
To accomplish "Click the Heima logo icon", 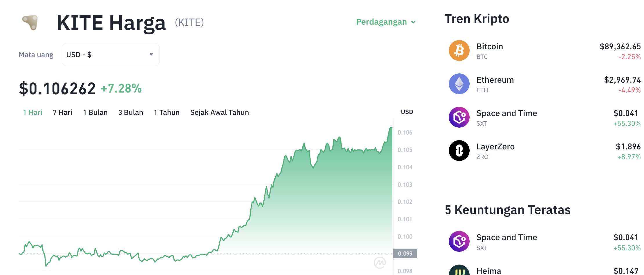I will tap(459, 271).
